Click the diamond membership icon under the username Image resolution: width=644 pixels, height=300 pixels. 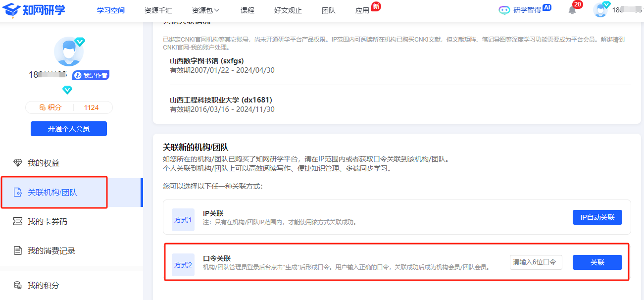[x=67, y=90]
